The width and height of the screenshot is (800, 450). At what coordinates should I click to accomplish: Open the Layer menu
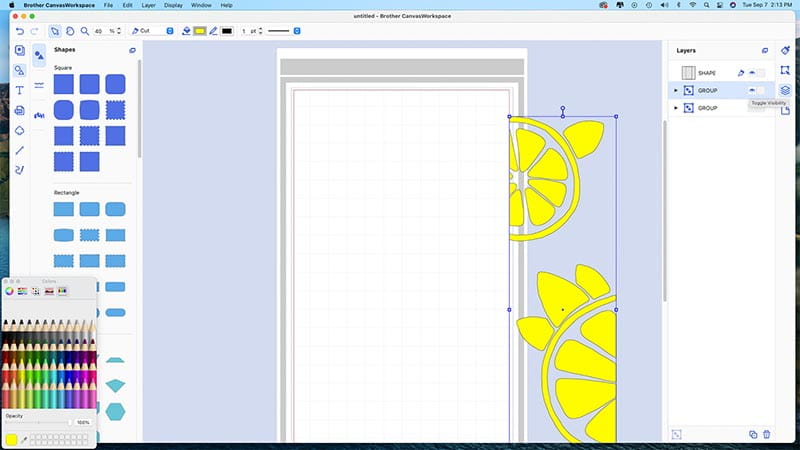(147, 5)
